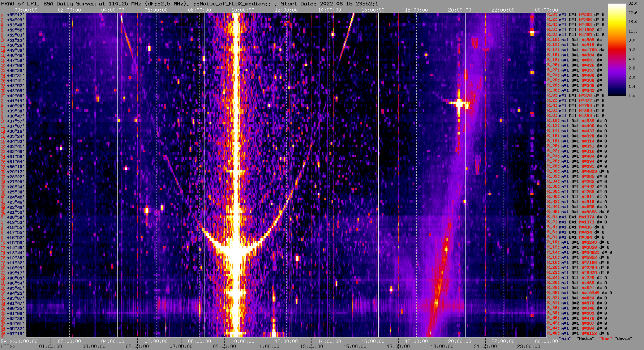Click the UTC tick label 05:00:00
The height and width of the screenshot is (350, 644).
pos(137,346)
